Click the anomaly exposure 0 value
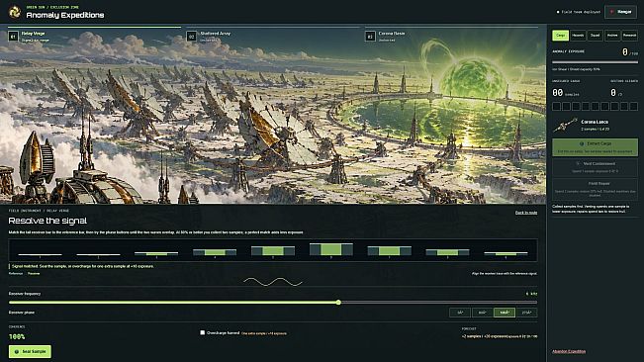 [x=624, y=52]
